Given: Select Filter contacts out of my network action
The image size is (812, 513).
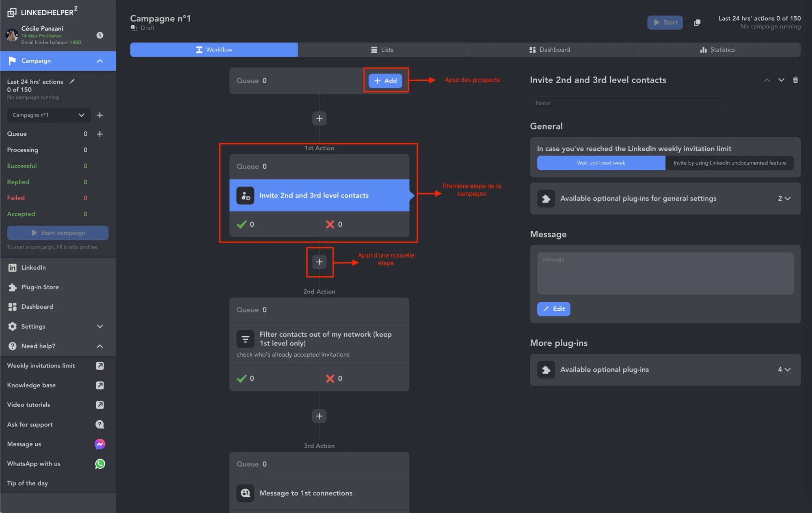Looking at the screenshot, I should pyautogui.click(x=320, y=344).
